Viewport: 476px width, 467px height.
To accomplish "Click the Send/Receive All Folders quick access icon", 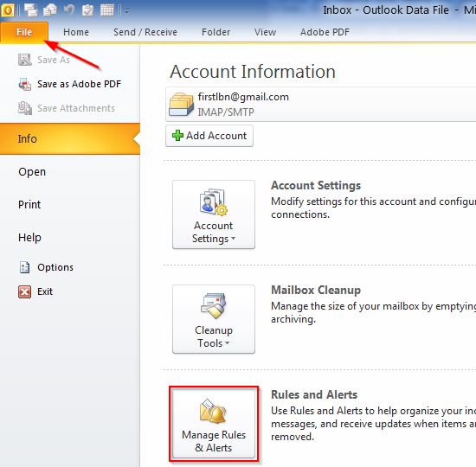I will [30, 10].
